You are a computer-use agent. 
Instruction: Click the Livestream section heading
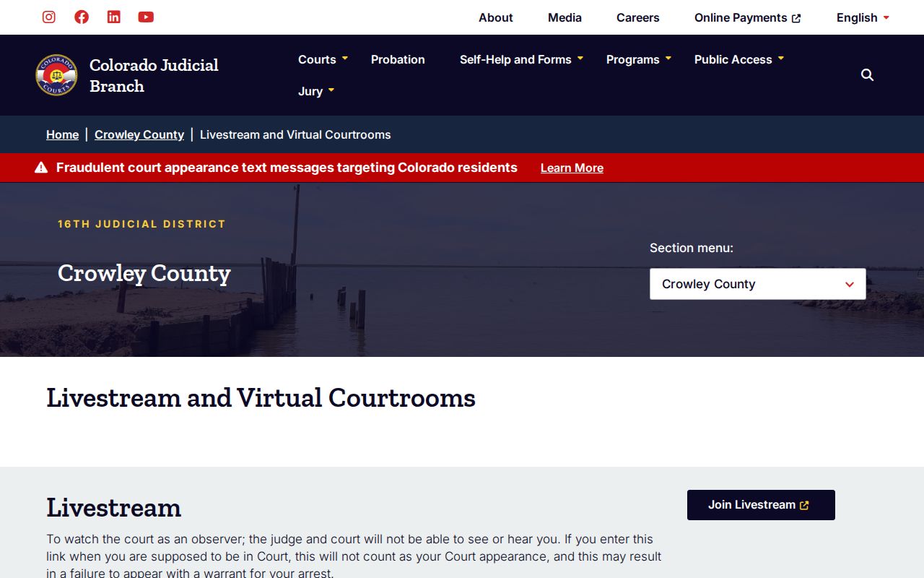(114, 507)
